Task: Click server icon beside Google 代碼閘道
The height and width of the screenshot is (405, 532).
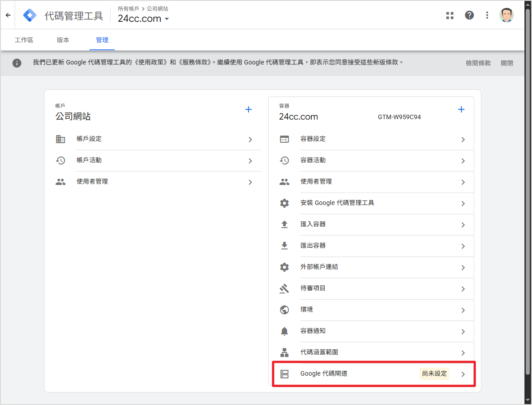Action: (x=284, y=374)
